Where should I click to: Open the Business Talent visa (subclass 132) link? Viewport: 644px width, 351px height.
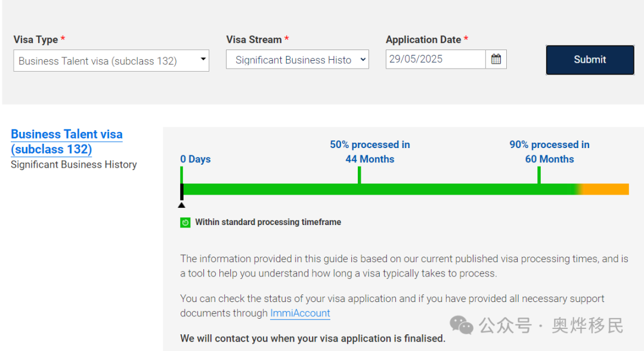tap(66, 141)
